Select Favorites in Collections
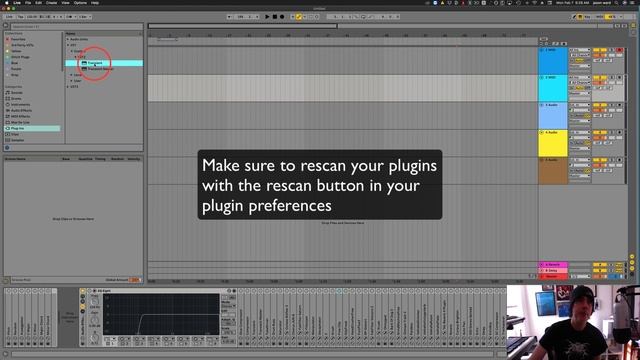Viewport: 640px width, 360px height. coord(18,39)
